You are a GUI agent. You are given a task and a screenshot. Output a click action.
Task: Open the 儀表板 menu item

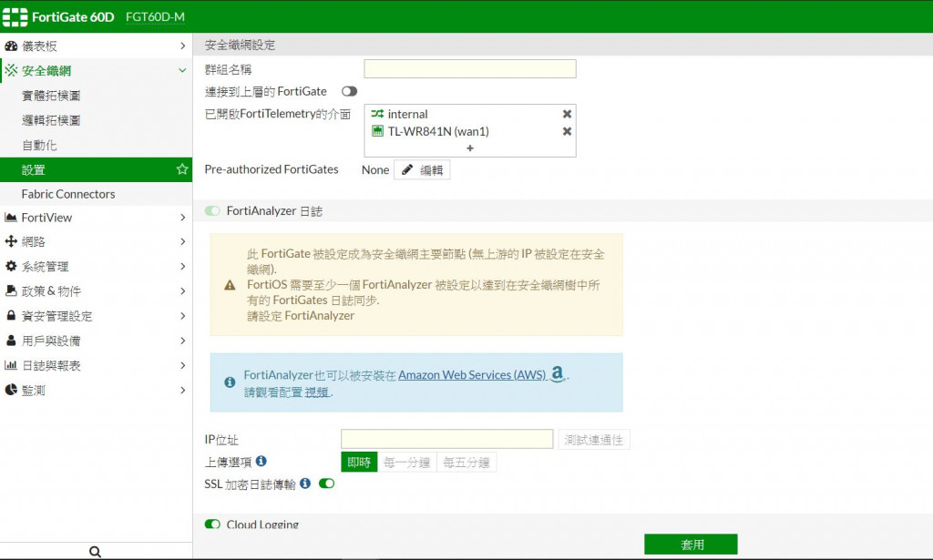click(96, 46)
